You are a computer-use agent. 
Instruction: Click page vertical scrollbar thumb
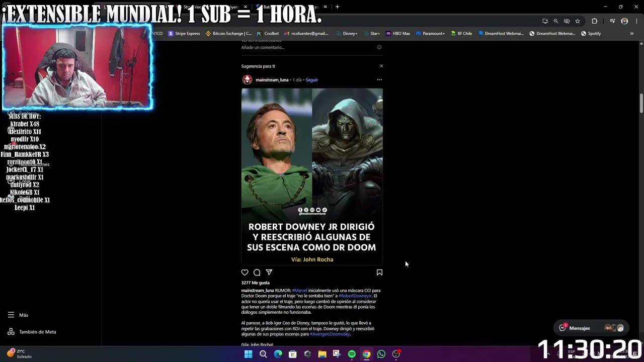point(641,103)
